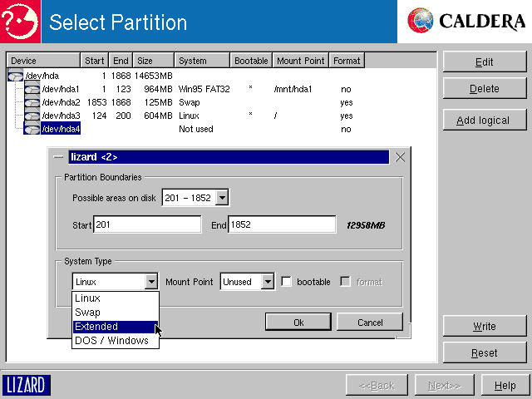Image resolution: width=532 pixels, height=399 pixels.
Task: Collapse the System Type Linux dropdown
Action: [x=150, y=282]
